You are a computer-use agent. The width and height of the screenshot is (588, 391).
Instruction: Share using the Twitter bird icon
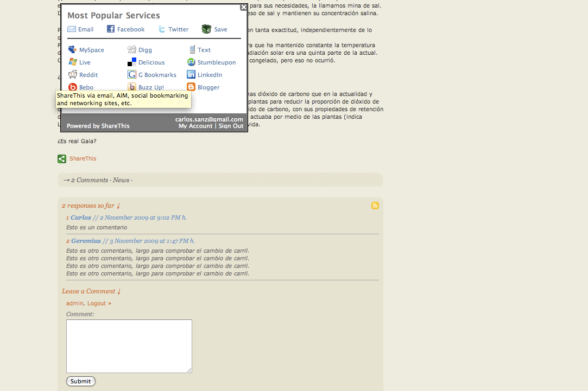[162, 29]
